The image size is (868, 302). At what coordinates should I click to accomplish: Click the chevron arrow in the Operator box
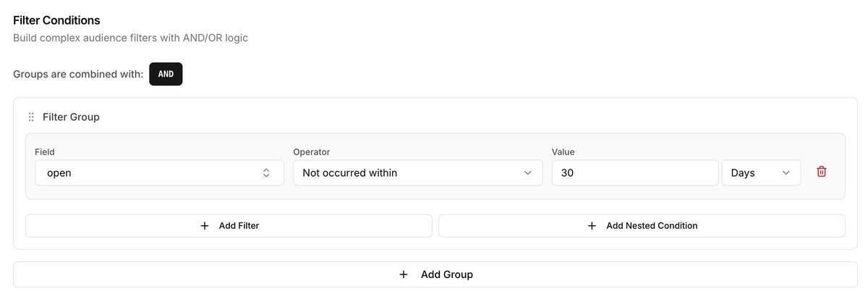(x=527, y=173)
